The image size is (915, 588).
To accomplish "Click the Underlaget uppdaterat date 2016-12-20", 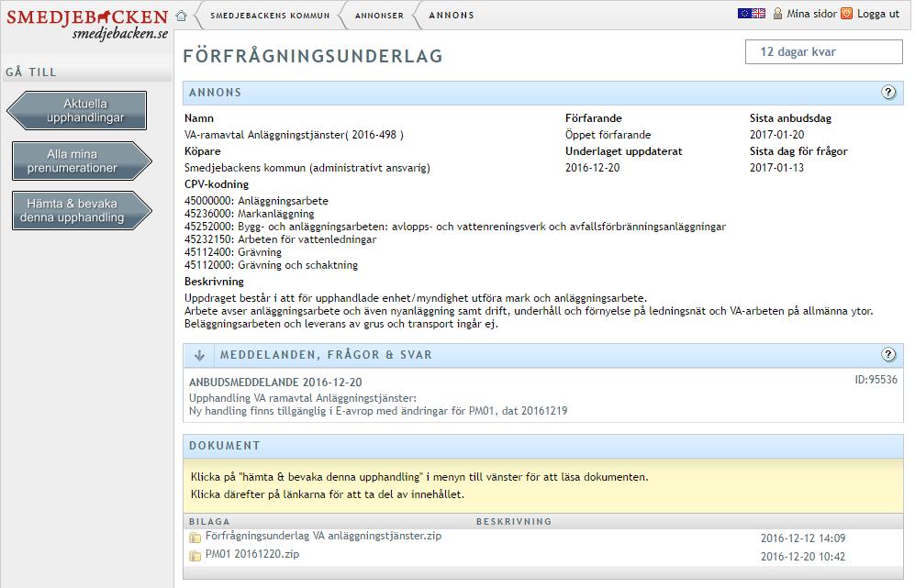I will pos(592,168).
